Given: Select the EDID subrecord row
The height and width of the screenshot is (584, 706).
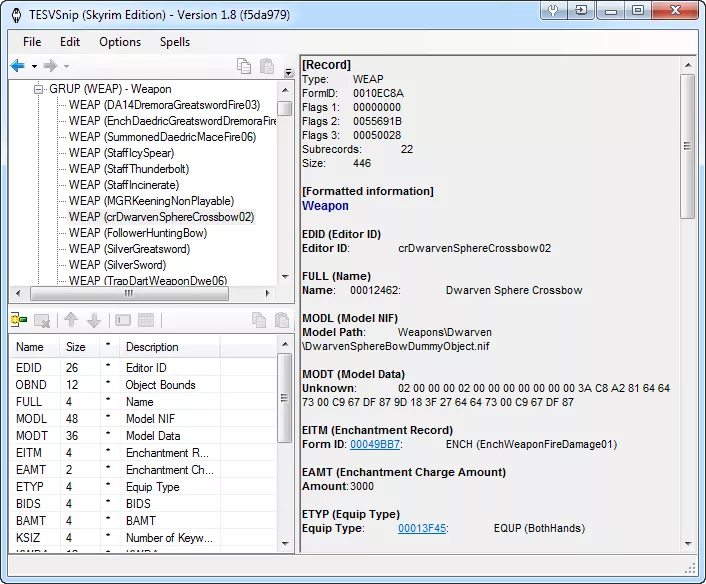Looking at the screenshot, I should tap(143, 368).
